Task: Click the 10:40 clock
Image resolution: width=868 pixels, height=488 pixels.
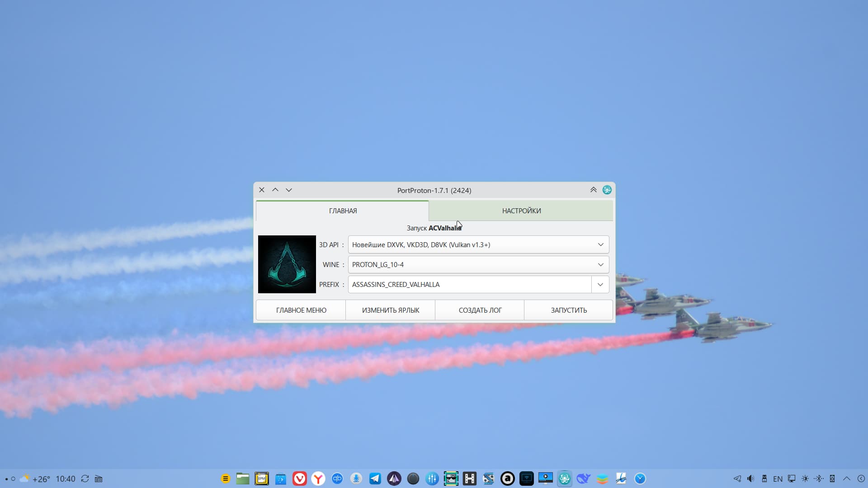Action: pos(66,479)
